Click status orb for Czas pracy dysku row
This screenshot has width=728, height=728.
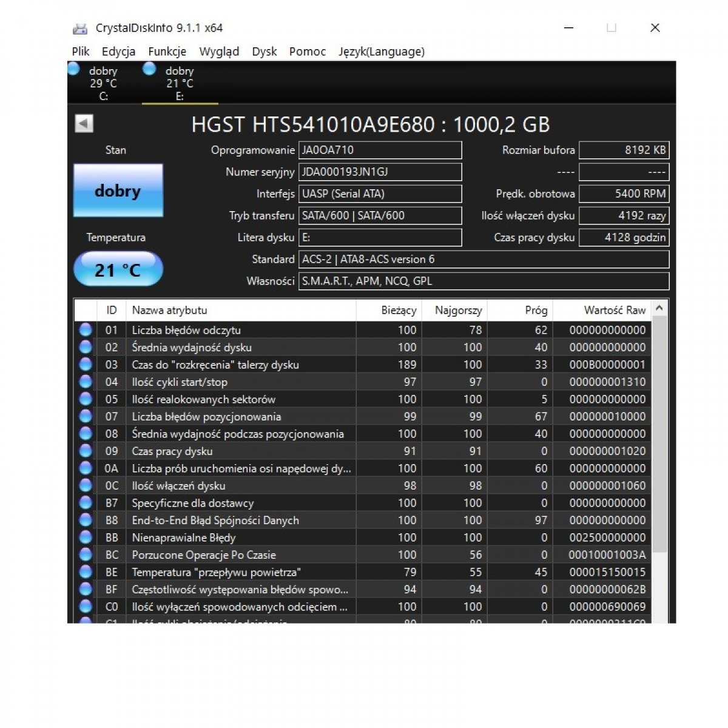point(86,451)
